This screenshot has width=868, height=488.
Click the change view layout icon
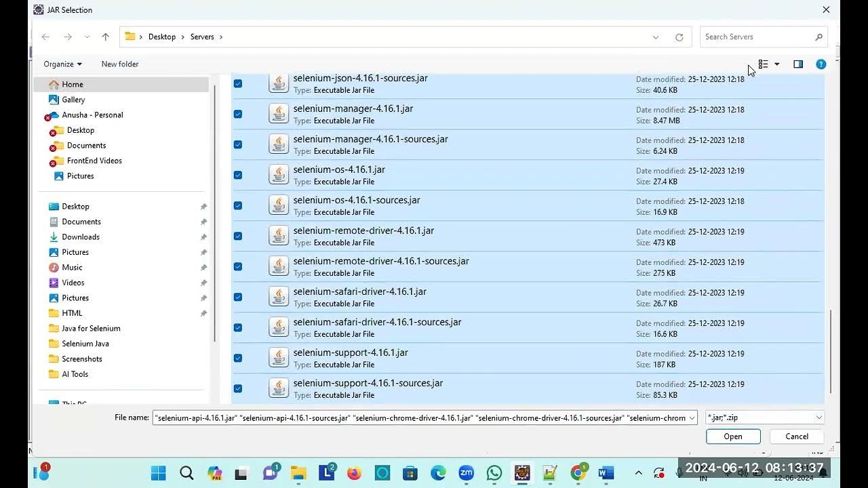pos(763,64)
